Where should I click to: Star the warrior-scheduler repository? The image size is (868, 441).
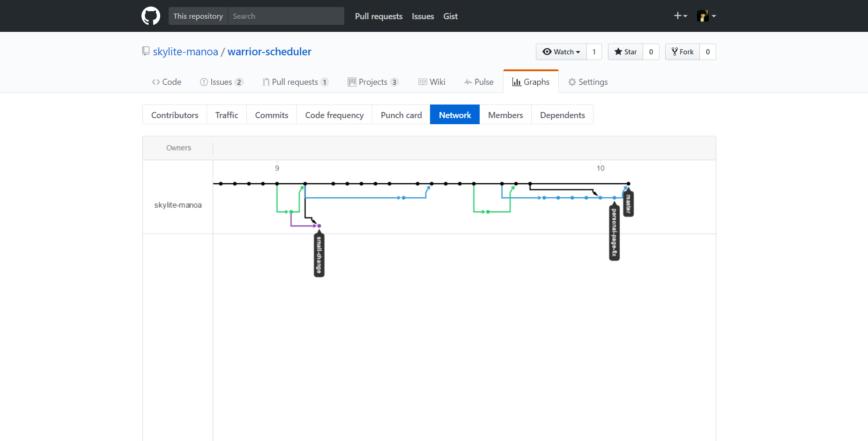(625, 52)
